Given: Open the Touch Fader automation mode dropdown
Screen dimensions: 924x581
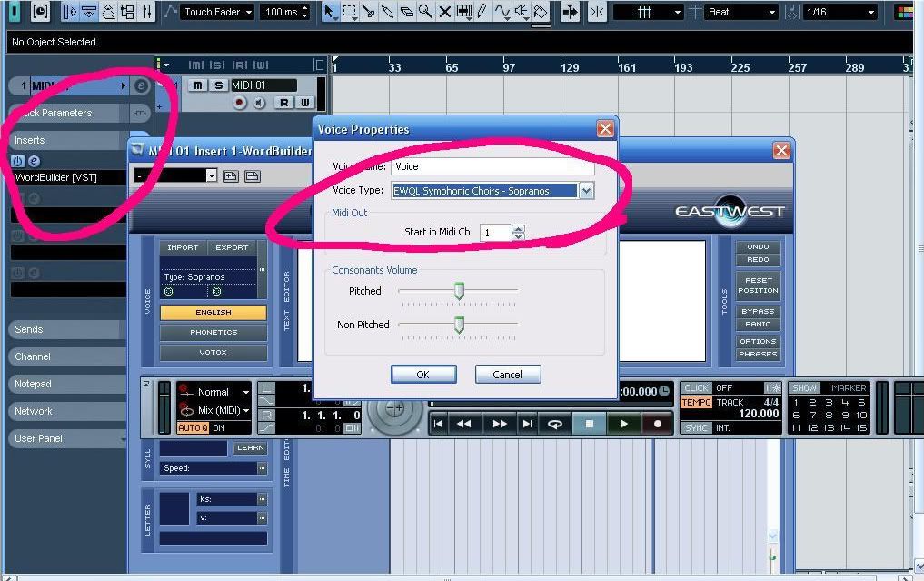Looking at the screenshot, I should [217, 12].
